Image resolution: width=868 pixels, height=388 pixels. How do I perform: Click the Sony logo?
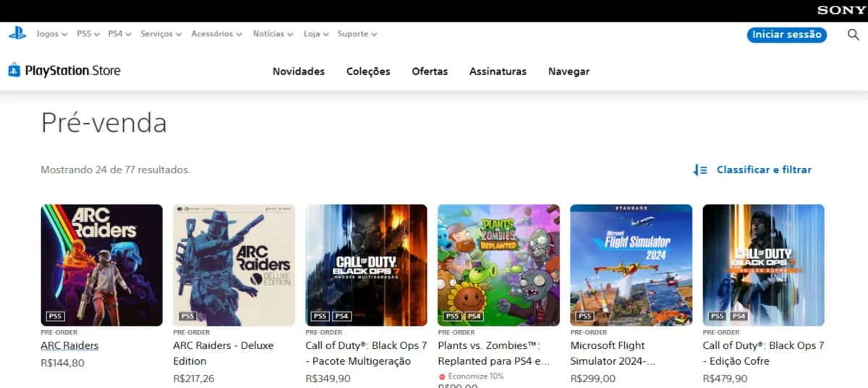pos(841,10)
